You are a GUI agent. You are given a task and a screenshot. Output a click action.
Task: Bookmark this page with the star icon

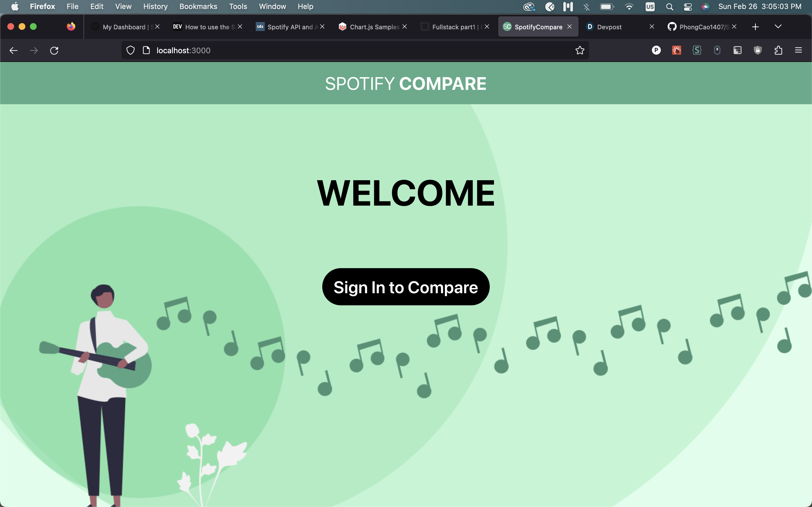(579, 51)
